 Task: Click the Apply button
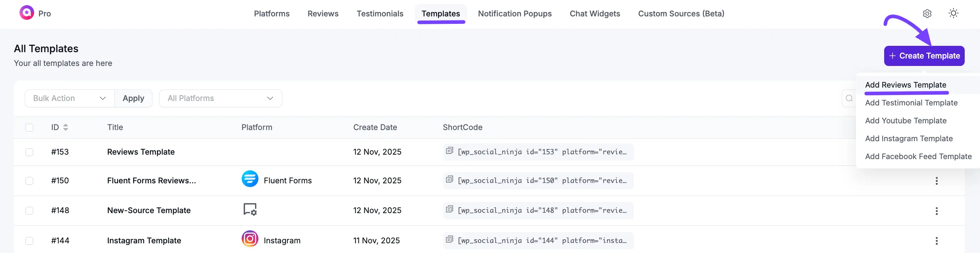pyautogui.click(x=133, y=98)
